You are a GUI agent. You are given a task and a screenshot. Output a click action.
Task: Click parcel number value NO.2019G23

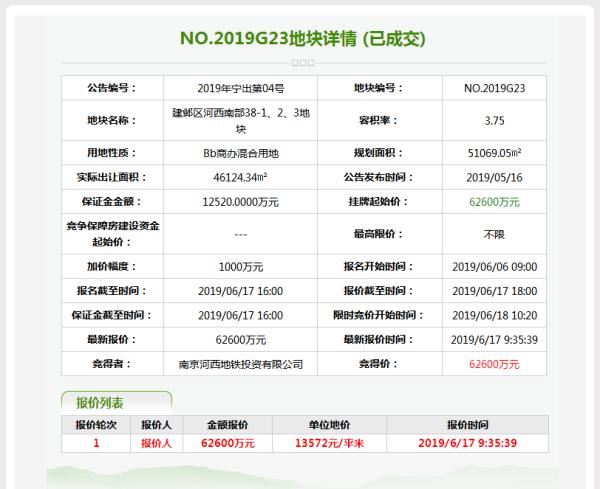pyautogui.click(x=494, y=88)
